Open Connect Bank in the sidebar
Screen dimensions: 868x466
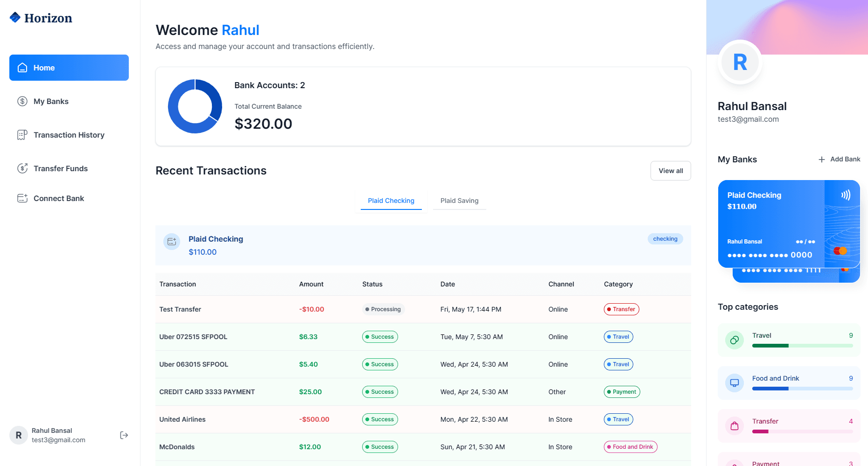click(69, 198)
